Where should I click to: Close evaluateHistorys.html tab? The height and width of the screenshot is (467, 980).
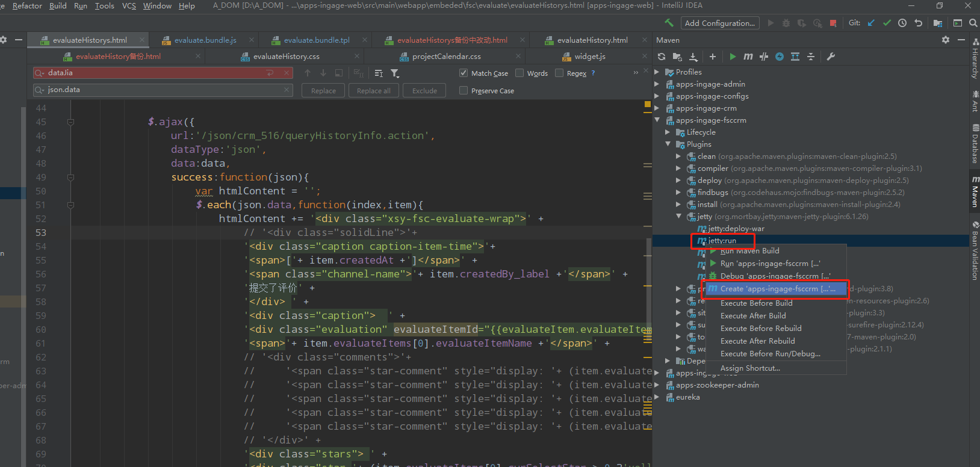pyautogui.click(x=142, y=40)
